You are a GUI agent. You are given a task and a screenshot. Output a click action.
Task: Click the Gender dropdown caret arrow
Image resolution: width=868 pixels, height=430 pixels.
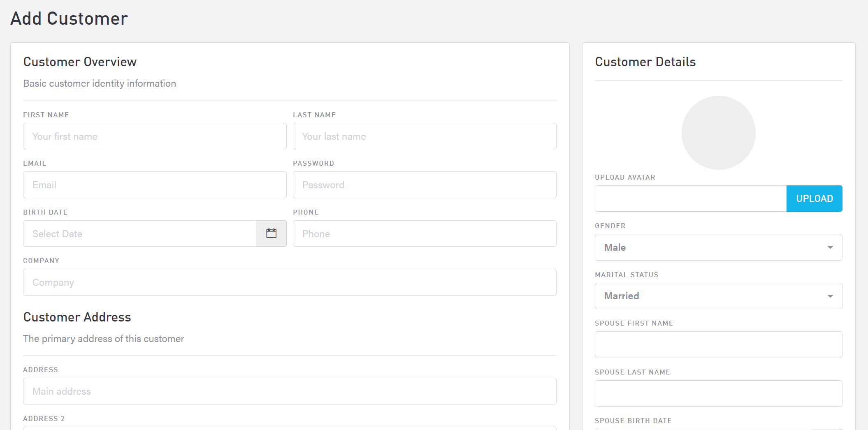830,247
